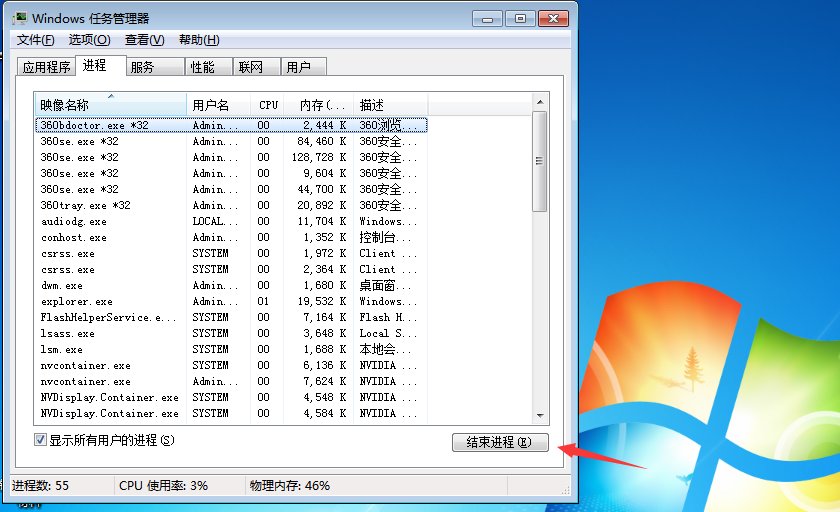840x512 pixels.
Task: Switch to the 用户 tab
Action: click(x=303, y=67)
